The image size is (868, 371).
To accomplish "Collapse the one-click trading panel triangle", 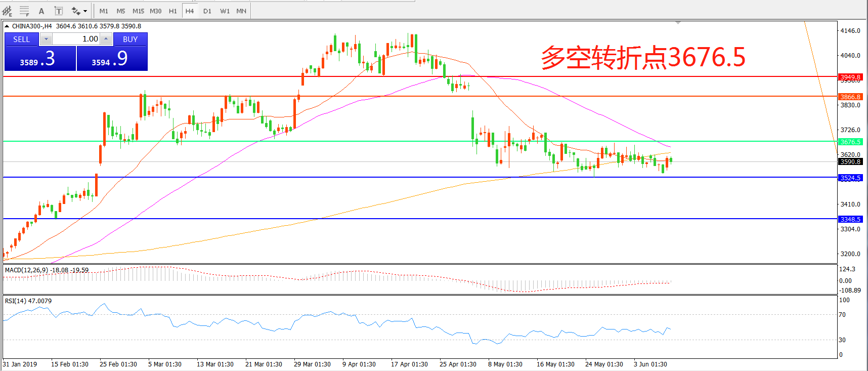I will [7, 26].
